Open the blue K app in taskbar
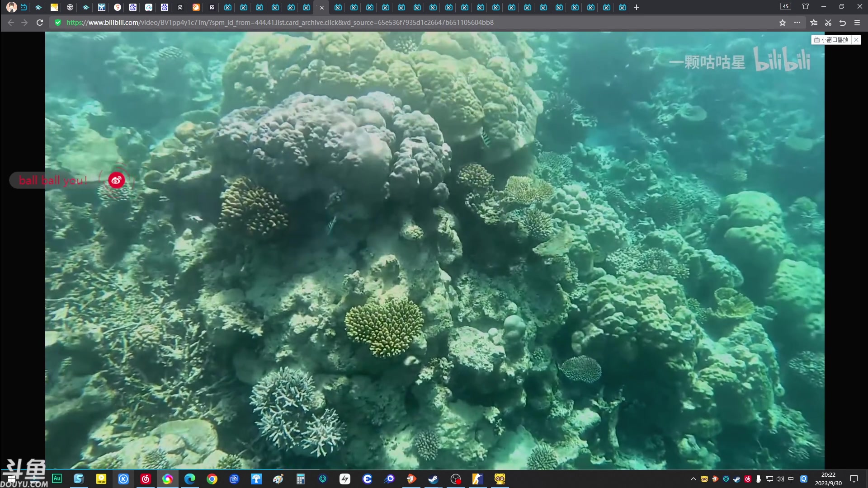Image resolution: width=868 pixels, height=488 pixels. 123,479
